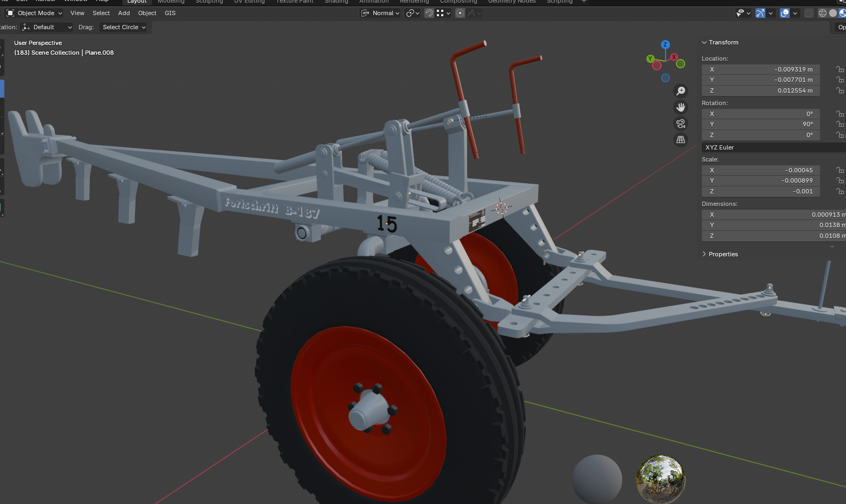846x504 pixels.
Task: Select solid viewport shading icon
Action: (833, 13)
